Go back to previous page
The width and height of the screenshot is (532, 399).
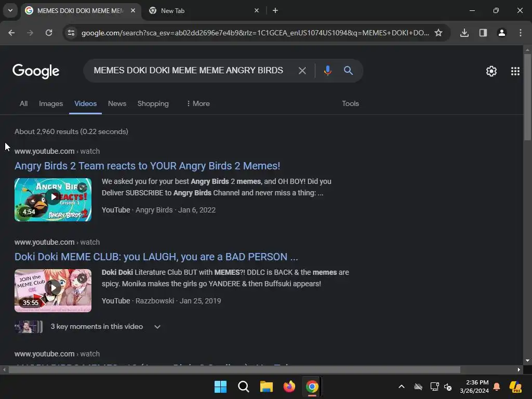[11, 33]
